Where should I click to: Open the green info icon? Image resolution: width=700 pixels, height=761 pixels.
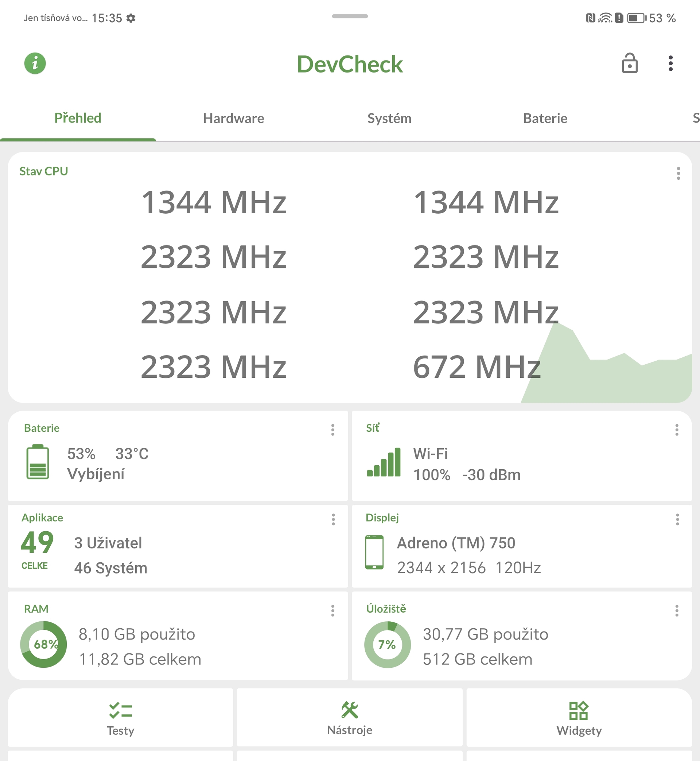(x=35, y=63)
